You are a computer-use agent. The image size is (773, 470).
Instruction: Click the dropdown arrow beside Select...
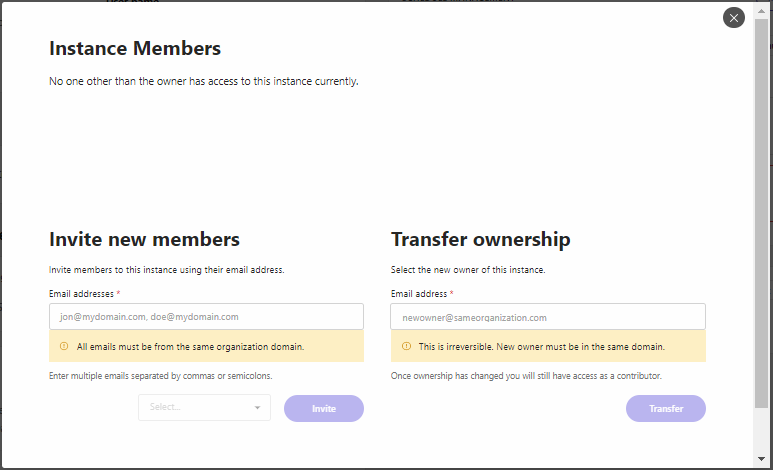pos(257,408)
